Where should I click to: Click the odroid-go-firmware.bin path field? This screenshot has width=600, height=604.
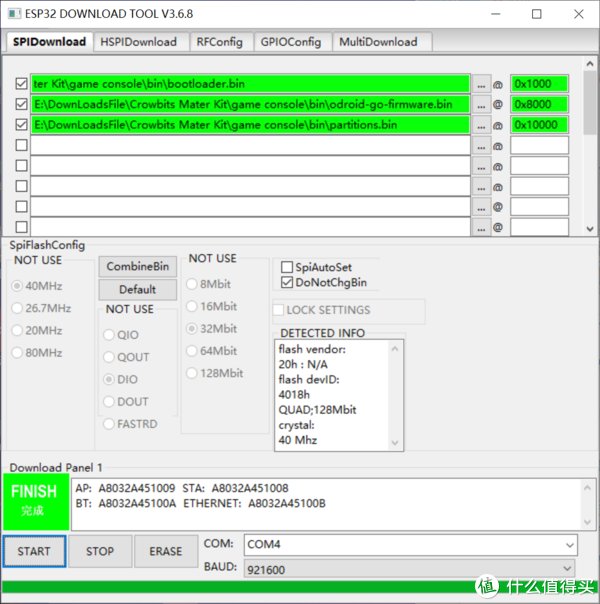[x=250, y=104]
